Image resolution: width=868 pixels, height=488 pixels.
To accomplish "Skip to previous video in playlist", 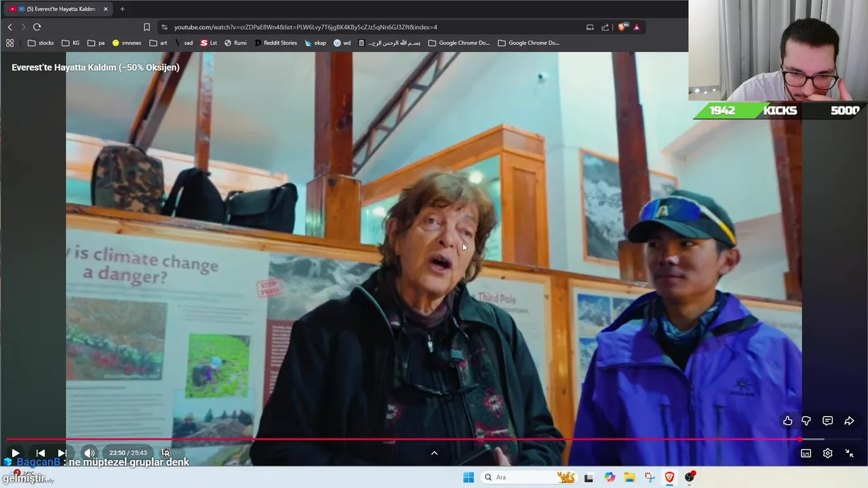I will pos(40,453).
